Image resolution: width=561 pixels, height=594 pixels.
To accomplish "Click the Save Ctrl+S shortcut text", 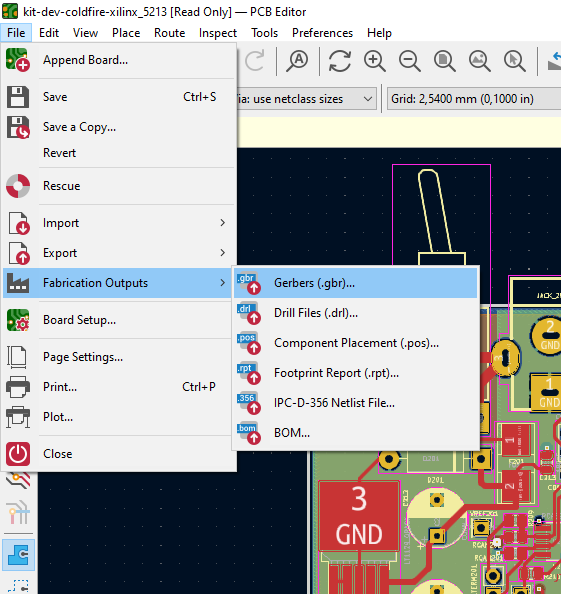I will [x=200, y=97].
